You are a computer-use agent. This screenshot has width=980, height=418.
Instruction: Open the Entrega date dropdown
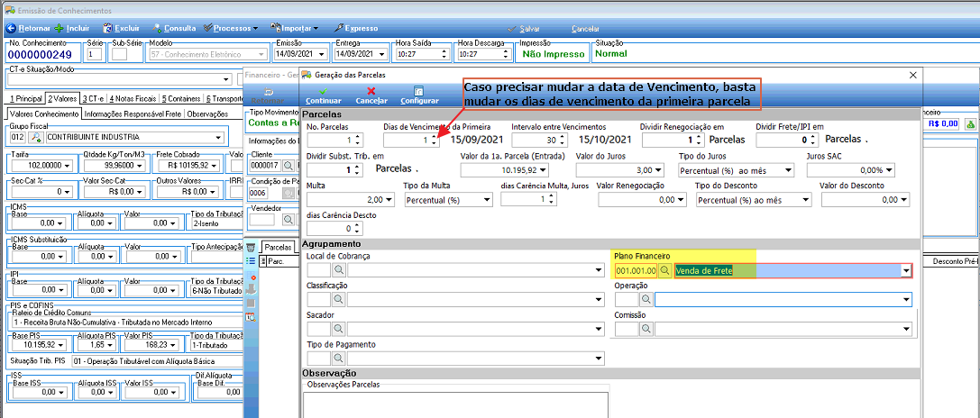384,54
